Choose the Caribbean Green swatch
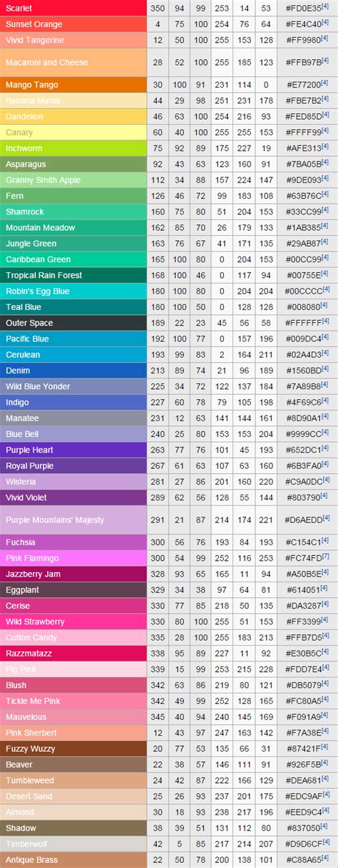 (73, 259)
